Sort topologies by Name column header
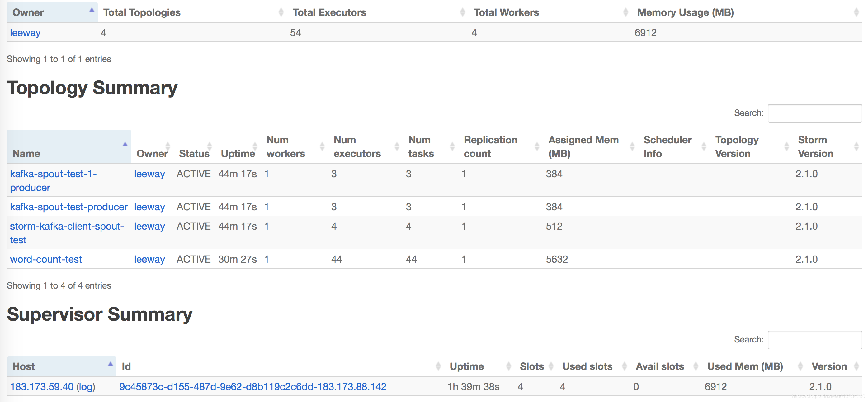 tap(26, 153)
